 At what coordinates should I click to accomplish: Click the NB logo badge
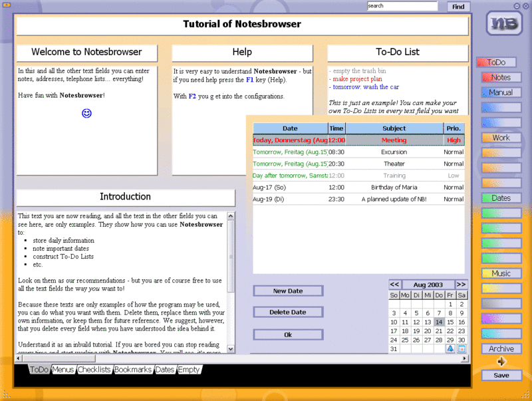tap(504, 23)
